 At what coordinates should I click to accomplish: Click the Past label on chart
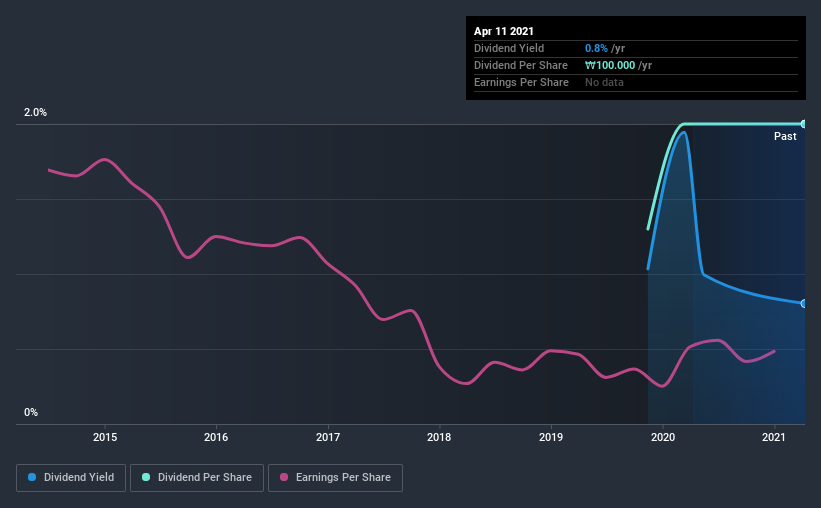click(x=785, y=136)
